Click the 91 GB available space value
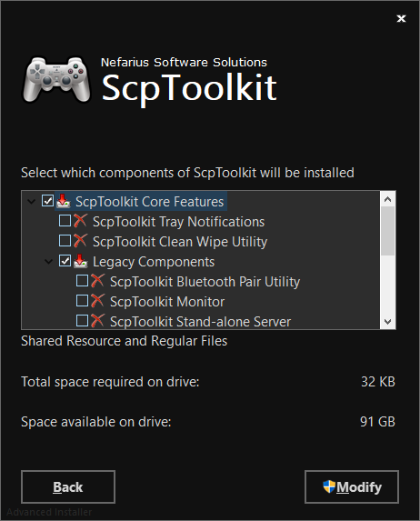420x521 pixels. [x=377, y=422]
